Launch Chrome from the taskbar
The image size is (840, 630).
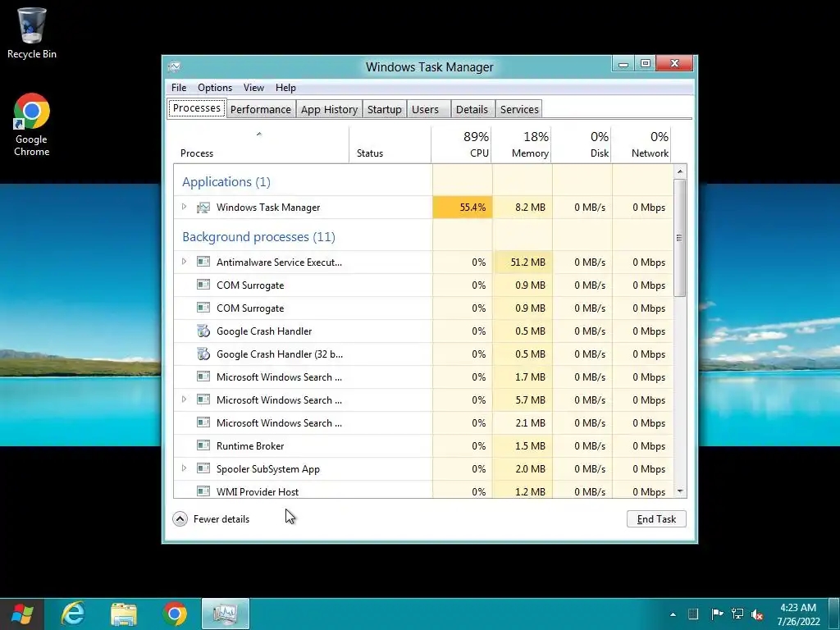tap(175, 614)
